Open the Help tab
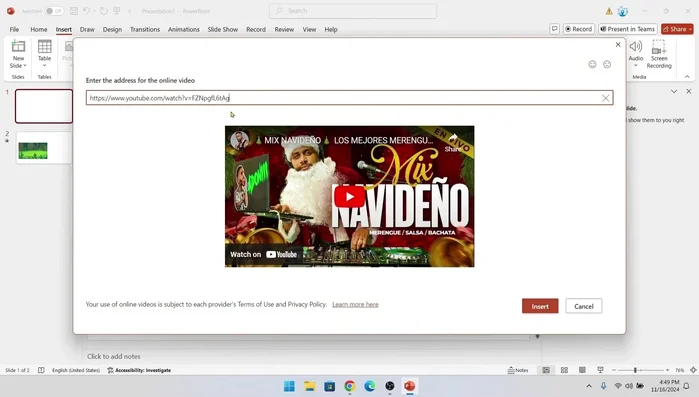The height and width of the screenshot is (397, 699). (331, 29)
